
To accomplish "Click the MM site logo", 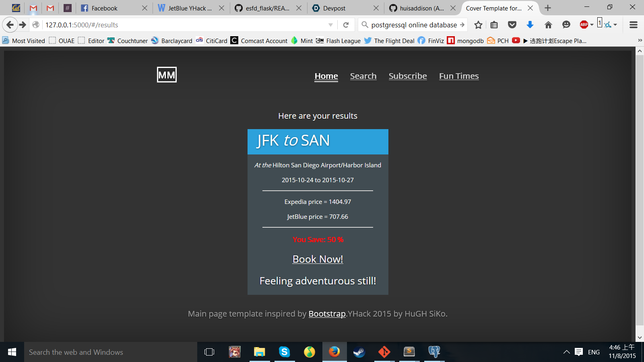I will 167,75.
